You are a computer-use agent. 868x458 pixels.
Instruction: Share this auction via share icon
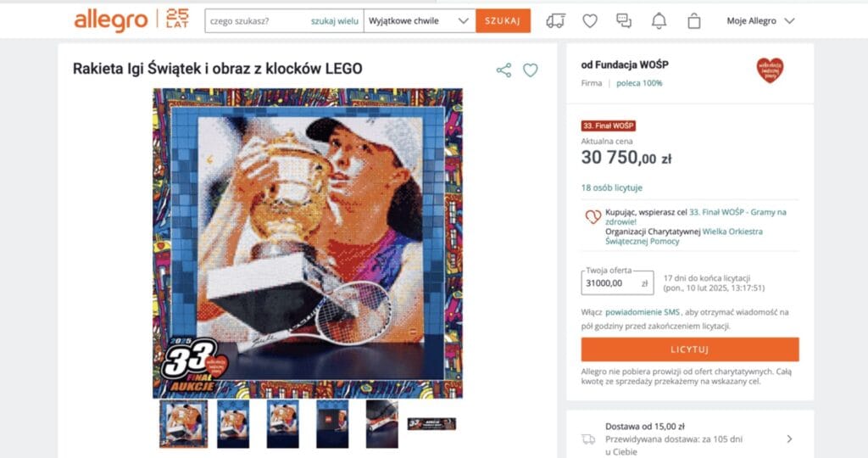click(x=504, y=70)
